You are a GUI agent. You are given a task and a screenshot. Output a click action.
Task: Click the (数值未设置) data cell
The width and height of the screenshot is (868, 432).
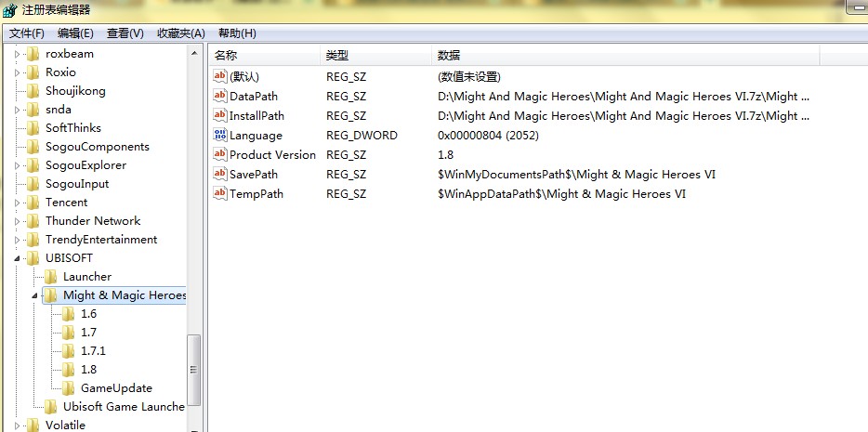point(469,77)
